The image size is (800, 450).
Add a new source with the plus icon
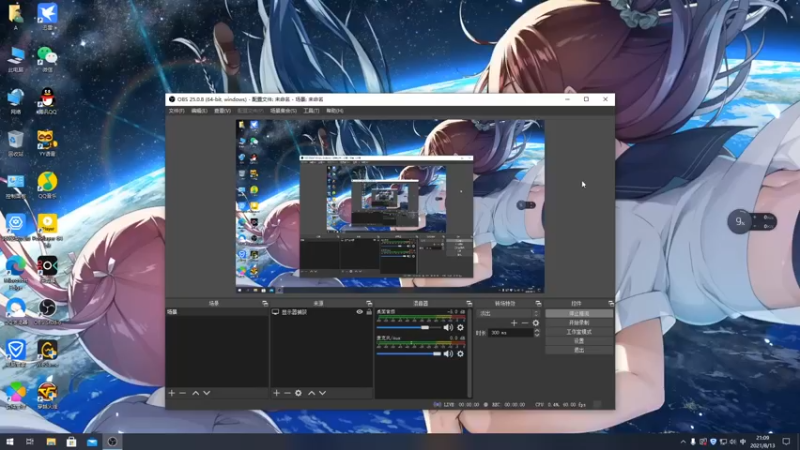(276, 393)
